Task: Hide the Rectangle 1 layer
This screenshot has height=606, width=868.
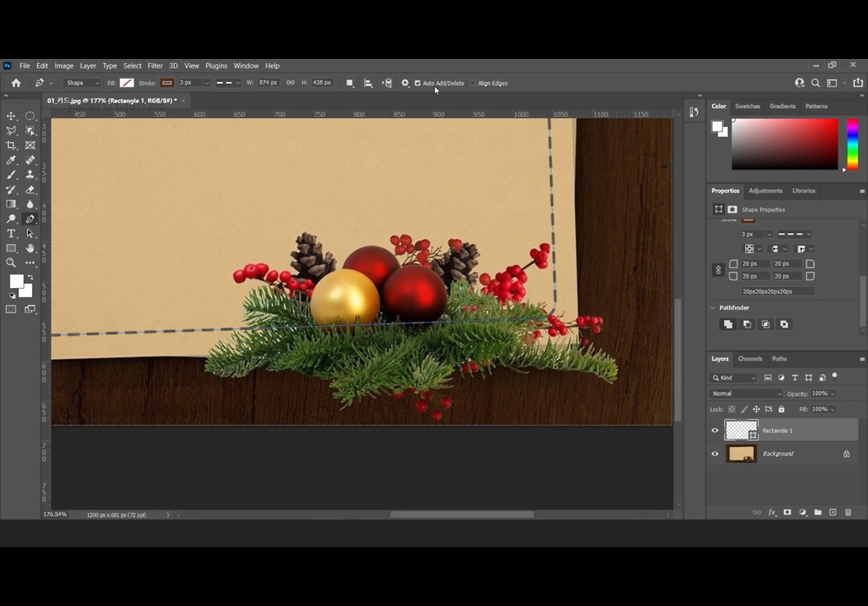Action: pos(715,430)
